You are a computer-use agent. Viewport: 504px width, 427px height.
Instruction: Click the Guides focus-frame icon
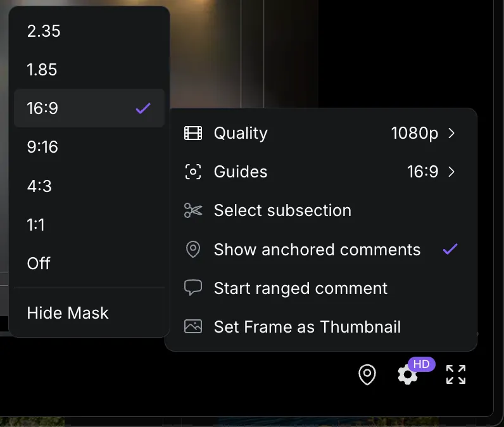pyautogui.click(x=193, y=172)
